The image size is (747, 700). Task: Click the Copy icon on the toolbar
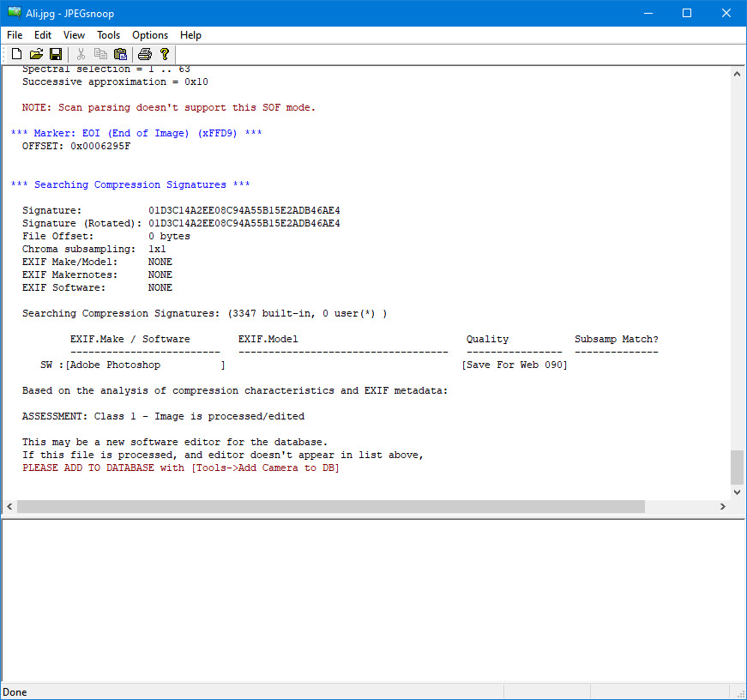coord(100,52)
